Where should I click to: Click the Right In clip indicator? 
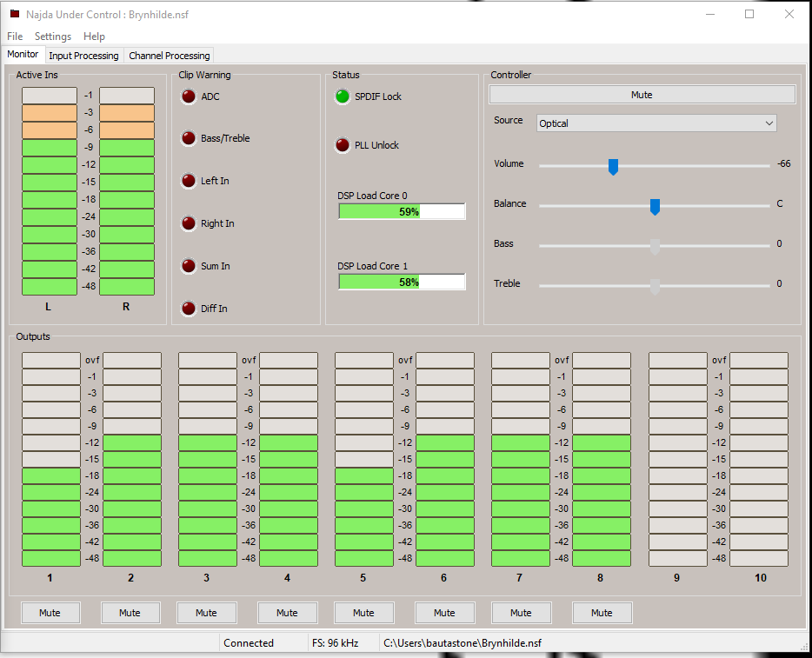point(188,223)
